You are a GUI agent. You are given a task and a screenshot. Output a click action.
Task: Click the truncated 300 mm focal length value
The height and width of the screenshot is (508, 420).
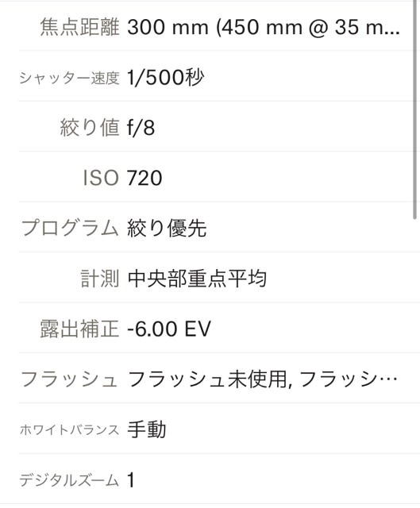[264, 27]
